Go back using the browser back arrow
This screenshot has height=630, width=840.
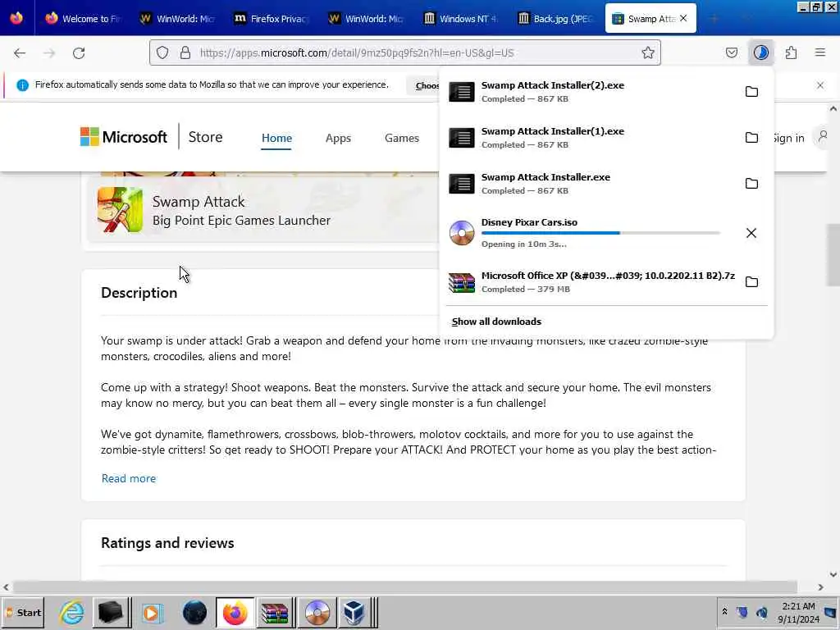pos(20,53)
